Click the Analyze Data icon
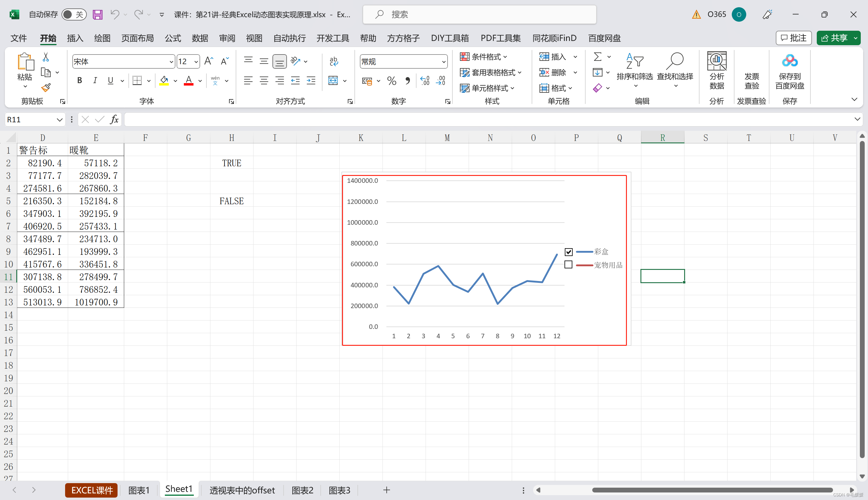 tap(717, 71)
